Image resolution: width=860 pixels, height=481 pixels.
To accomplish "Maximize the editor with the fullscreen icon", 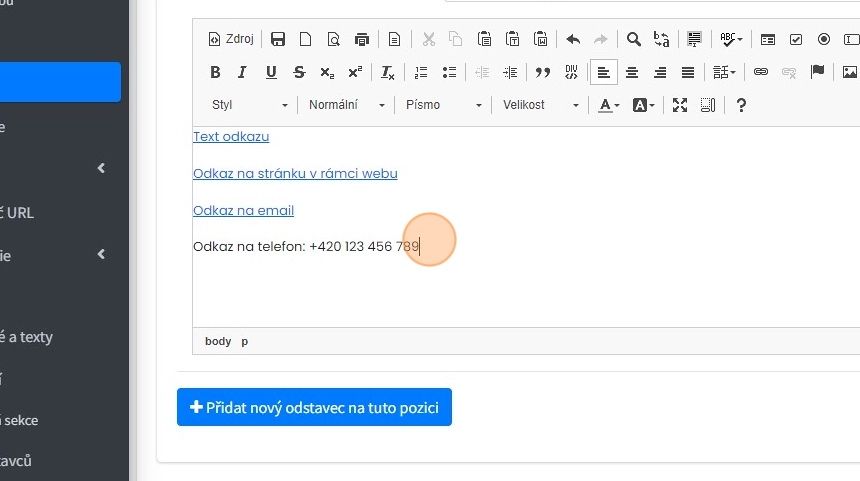I will click(x=680, y=105).
